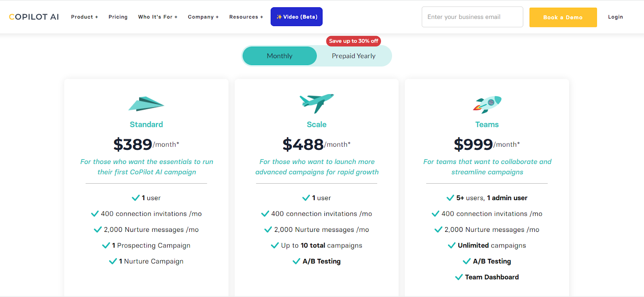Open the Resources dropdown menu
This screenshot has height=297, width=644.
[x=246, y=17]
